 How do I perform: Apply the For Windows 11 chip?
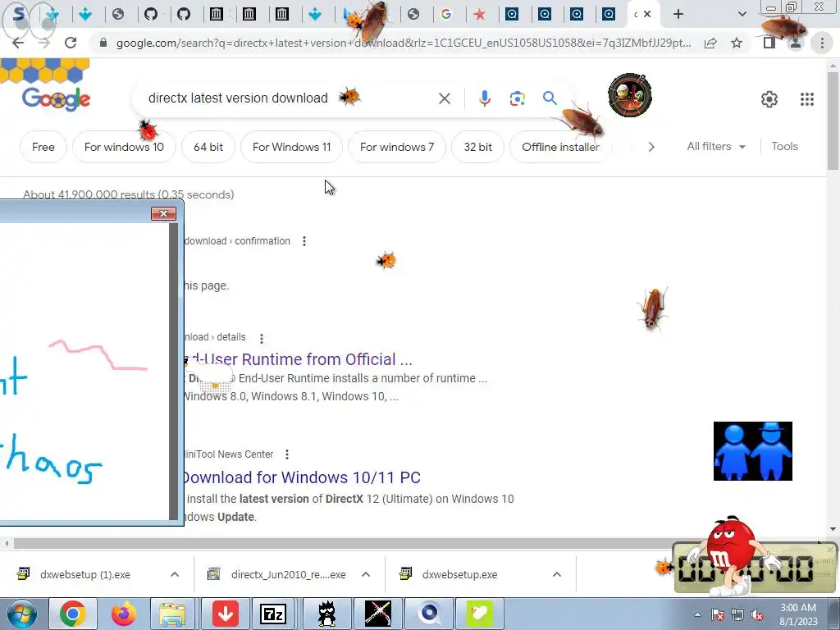(291, 147)
